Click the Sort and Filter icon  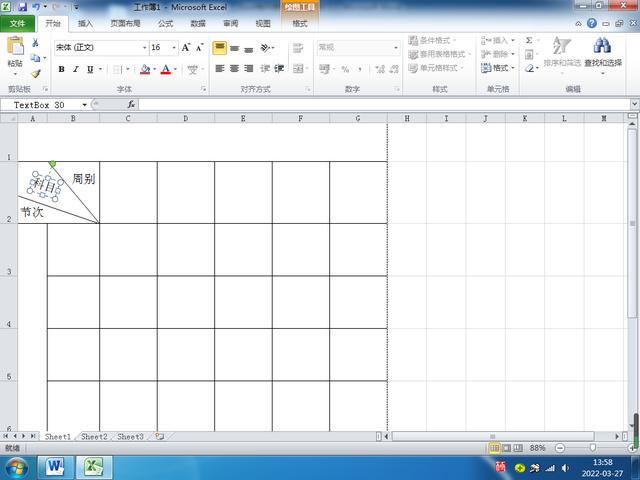click(562, 46)
